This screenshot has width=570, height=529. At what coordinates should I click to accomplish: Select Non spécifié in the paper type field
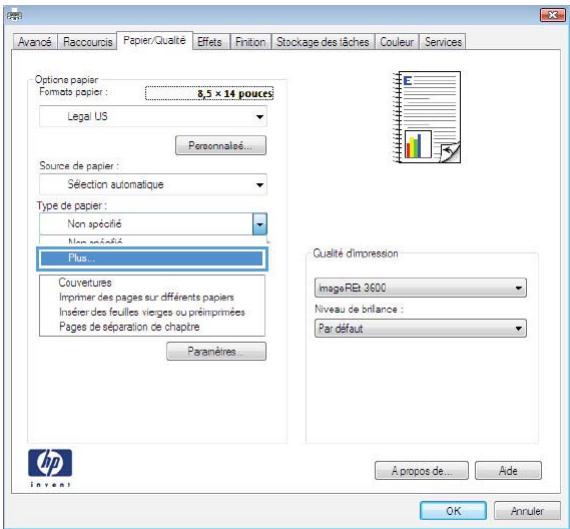click(x=146, y=224)
